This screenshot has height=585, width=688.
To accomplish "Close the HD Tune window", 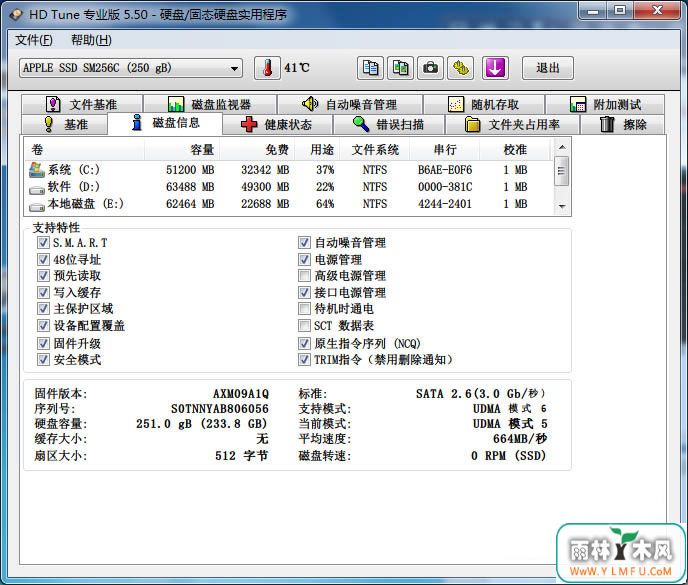I will coord(657,11).
